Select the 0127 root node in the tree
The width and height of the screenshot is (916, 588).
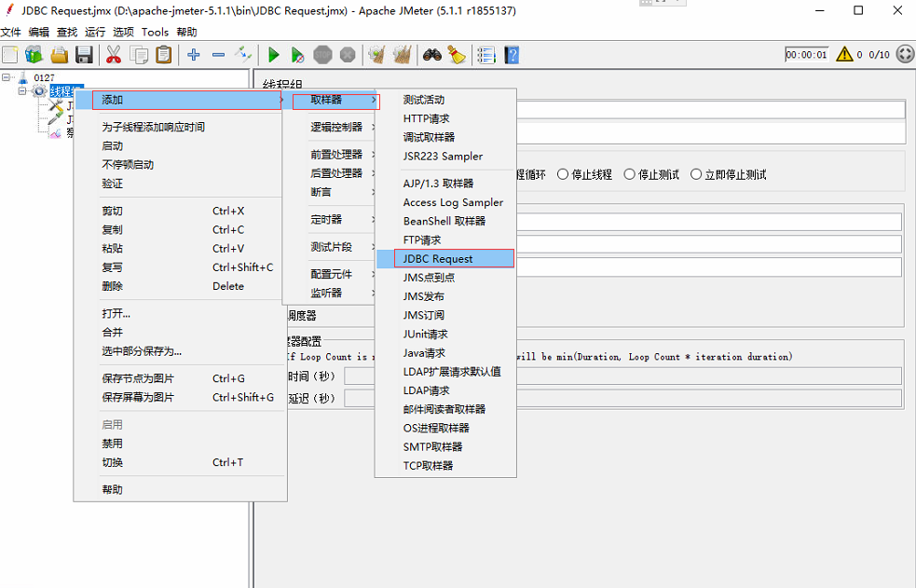(x=45, y=77)
